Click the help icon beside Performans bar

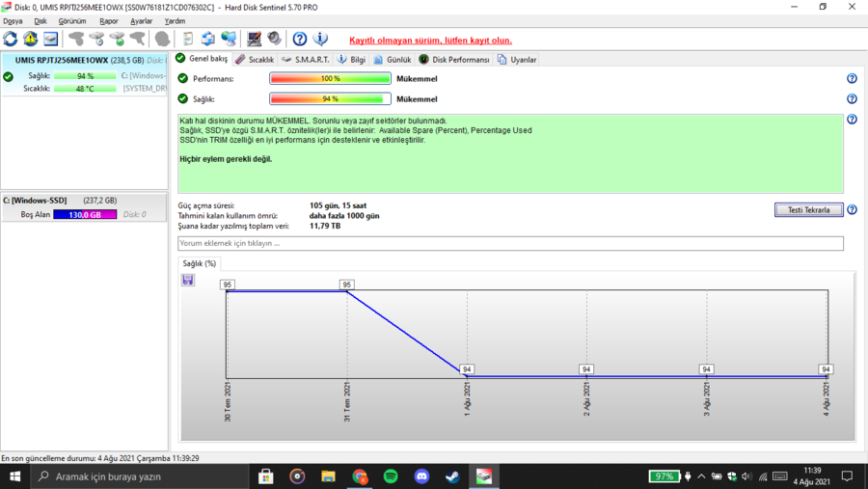(x=852, y=79)
